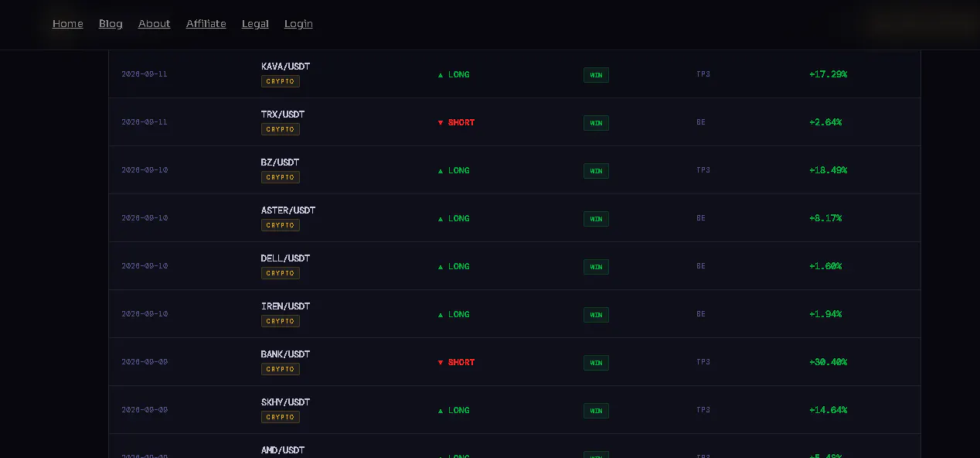The height and width of the screenshot is (458, 980).
Task: Open the About link in navigation
Action: 154,23
